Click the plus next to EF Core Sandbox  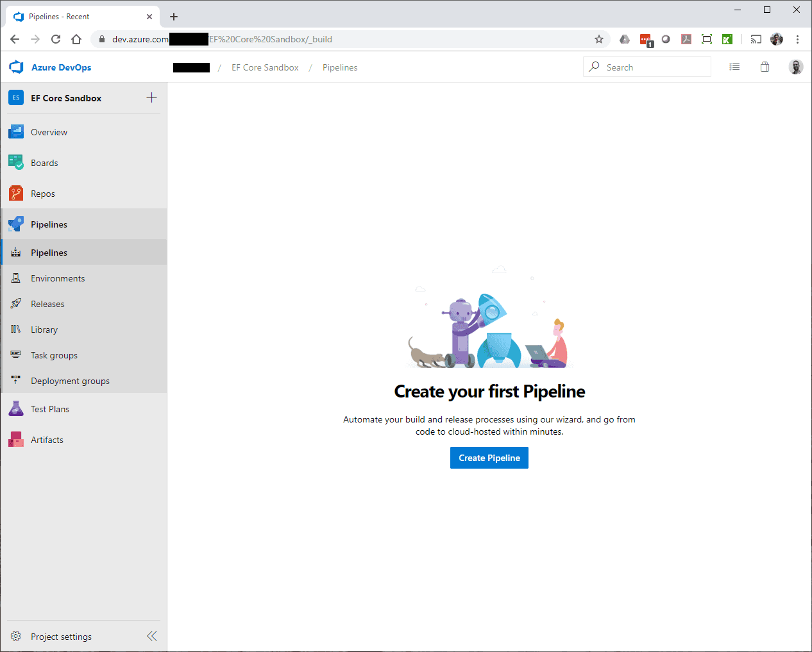tap(151, 97)
